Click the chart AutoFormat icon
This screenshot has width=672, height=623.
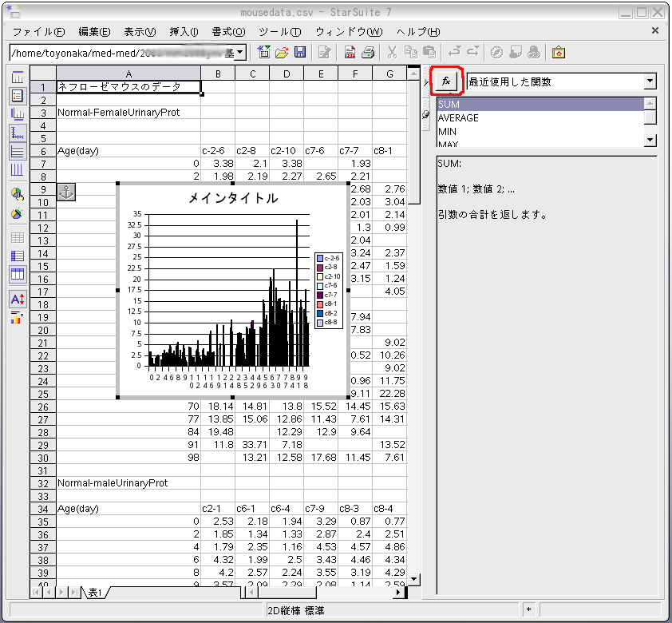pos(17,212)
